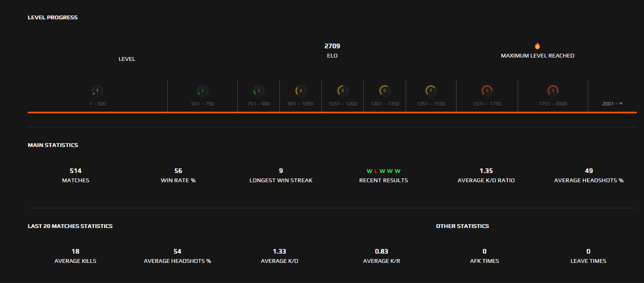
Task: Select the '1051 – 1200' ELO range
Action: click(342, 104)
